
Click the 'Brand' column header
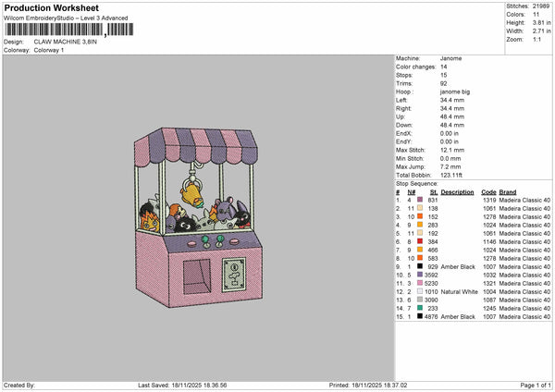508,192
